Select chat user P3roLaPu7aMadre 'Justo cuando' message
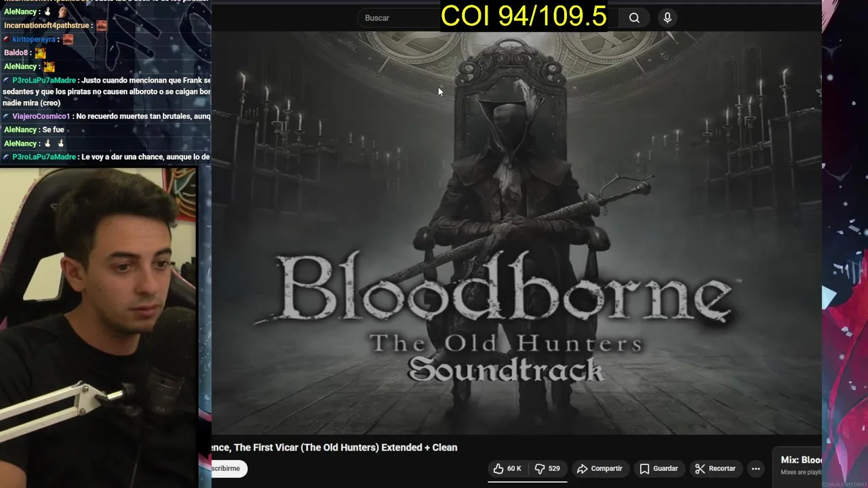 point(107,91)
